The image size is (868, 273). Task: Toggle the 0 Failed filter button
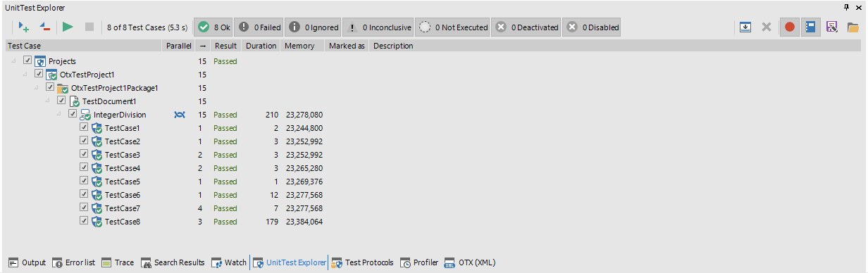[259, 27]
